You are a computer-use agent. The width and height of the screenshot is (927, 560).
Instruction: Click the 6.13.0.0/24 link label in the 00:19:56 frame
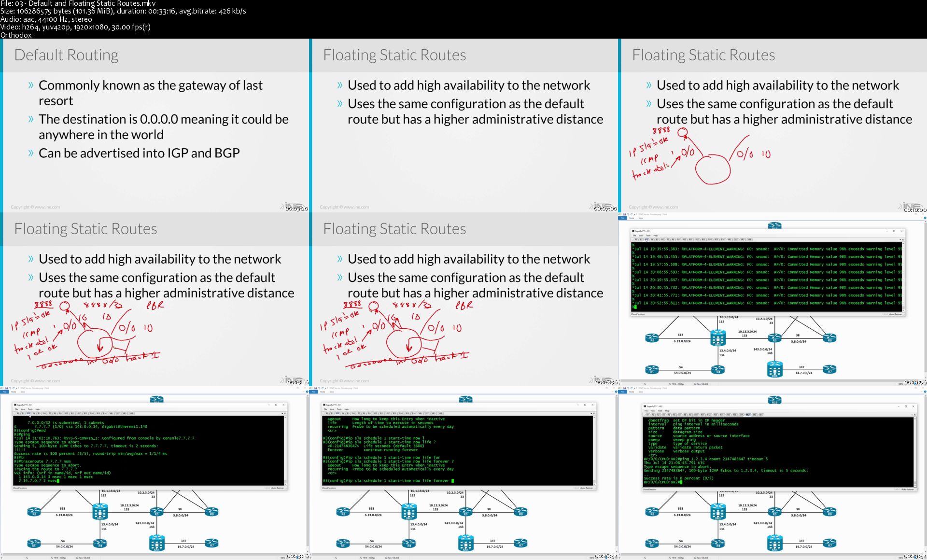[x=682, y=341]
